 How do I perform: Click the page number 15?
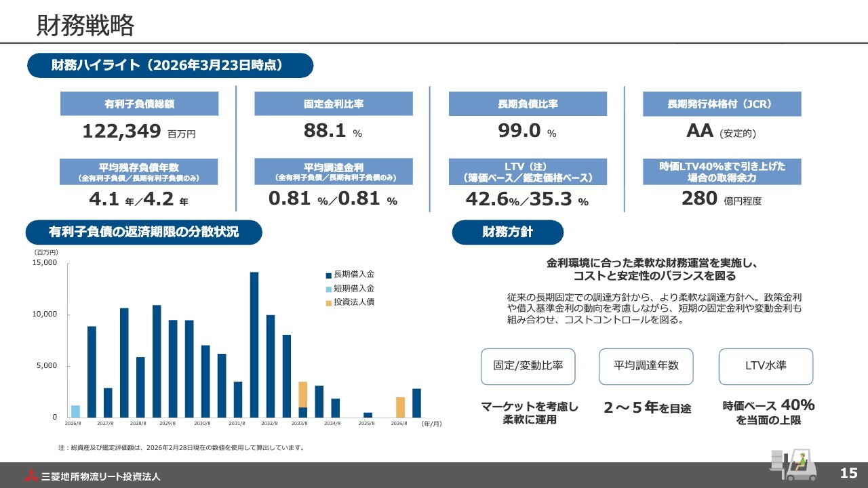click(x=848, y=473)
